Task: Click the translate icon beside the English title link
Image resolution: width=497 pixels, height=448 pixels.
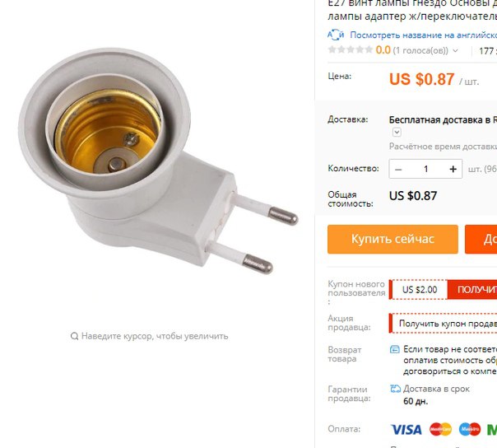Action: pyautogui.click(x=336, y=35)
